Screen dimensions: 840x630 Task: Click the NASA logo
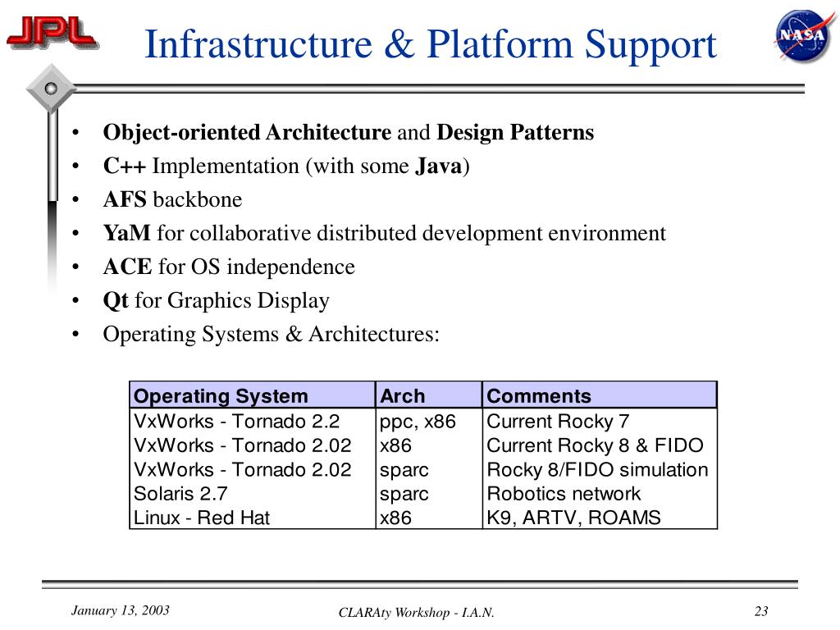805,34
